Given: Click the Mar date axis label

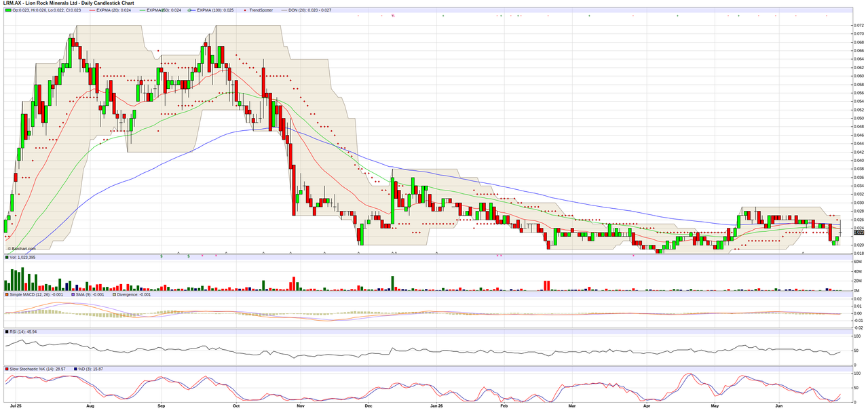Looking at the screenshot, I should [x=572, y=405].
